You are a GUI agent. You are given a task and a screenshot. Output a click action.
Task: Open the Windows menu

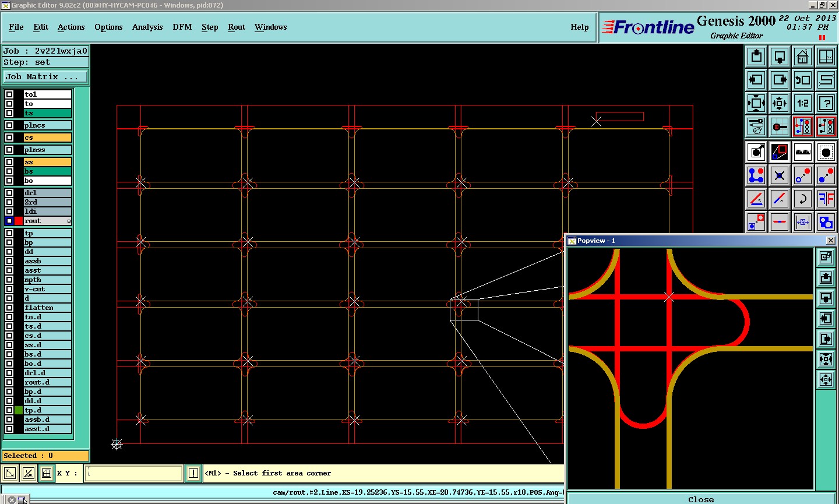[x=271, y=27]
